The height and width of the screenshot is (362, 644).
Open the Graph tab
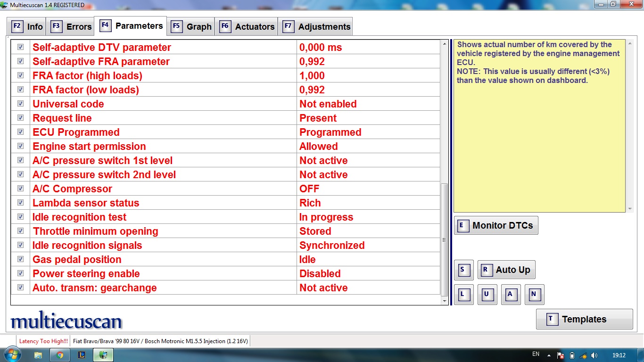[191, 26]
